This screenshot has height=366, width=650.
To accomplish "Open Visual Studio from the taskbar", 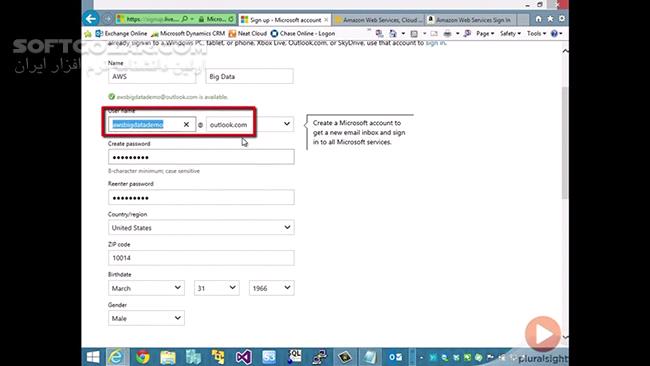I will [x=244, y=357].
